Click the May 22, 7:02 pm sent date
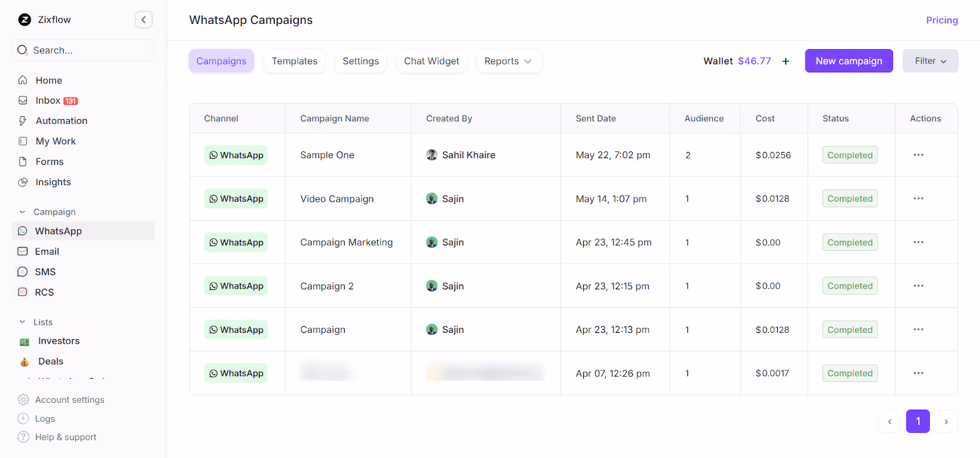The image size is (980, 458). tap(613, 155)
